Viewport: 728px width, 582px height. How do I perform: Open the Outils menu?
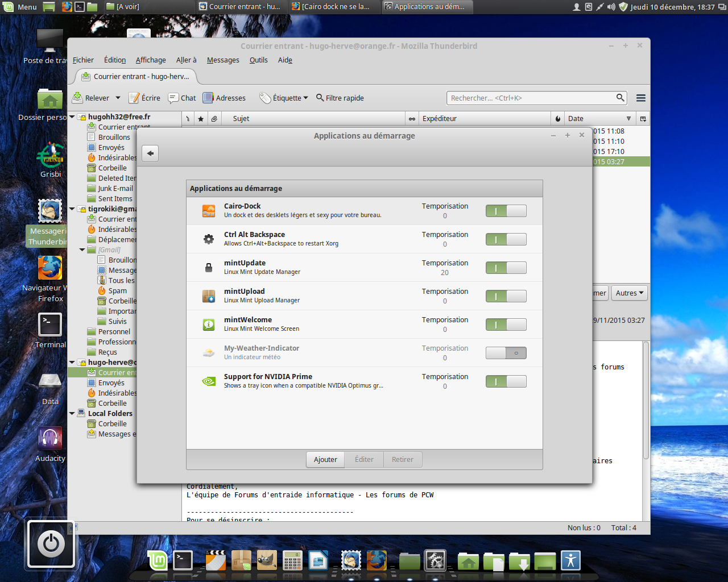click(x=258, y=60)
